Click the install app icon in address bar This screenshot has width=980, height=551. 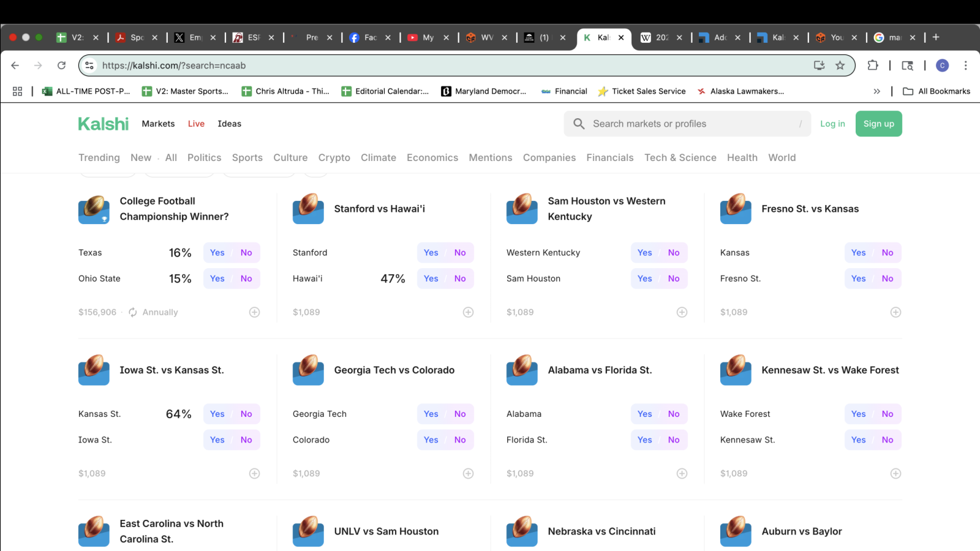click(x=819, y=66)
